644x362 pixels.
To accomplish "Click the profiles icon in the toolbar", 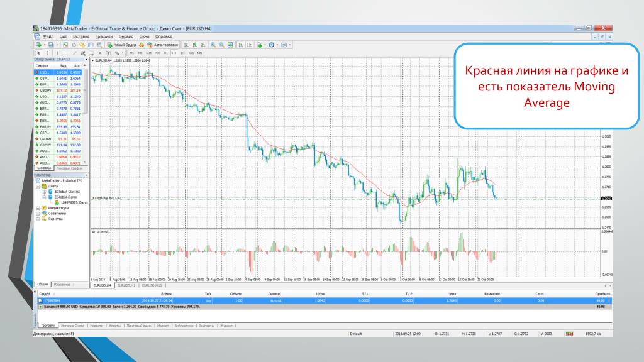I will point(50,45).
